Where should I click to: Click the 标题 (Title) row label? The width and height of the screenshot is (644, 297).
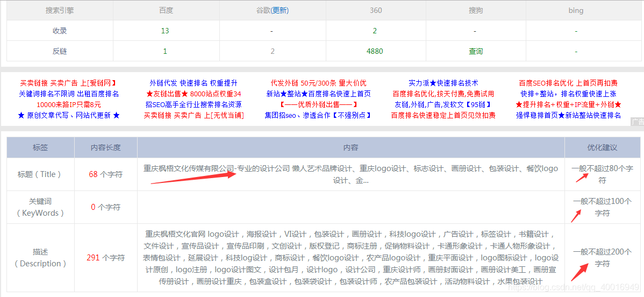[x=40, y=174]
